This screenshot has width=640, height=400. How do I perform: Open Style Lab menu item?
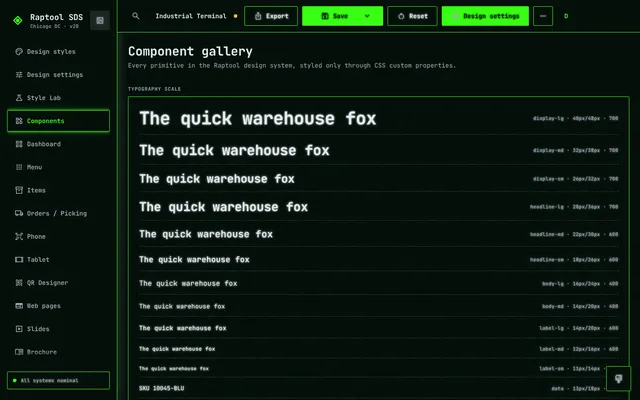pyautogui.click(x=58, y=98)
